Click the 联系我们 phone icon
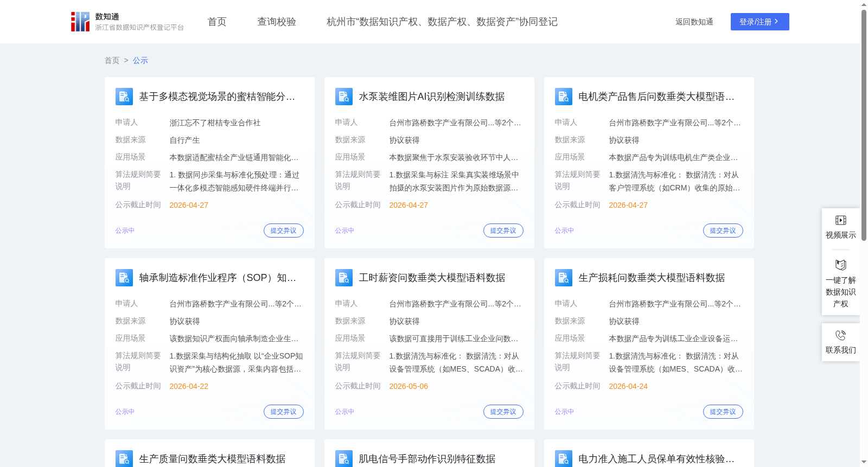The height and width of the screenshot is (467, 868). point(841,335)
